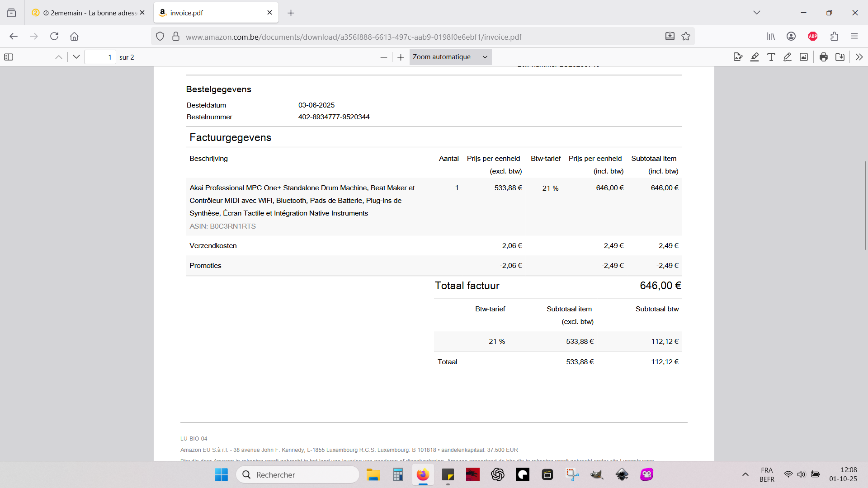The image size is (868, 488).
Task: Select the PDF highlight tool
Action: pyautogui.click(x=755, y=57)
